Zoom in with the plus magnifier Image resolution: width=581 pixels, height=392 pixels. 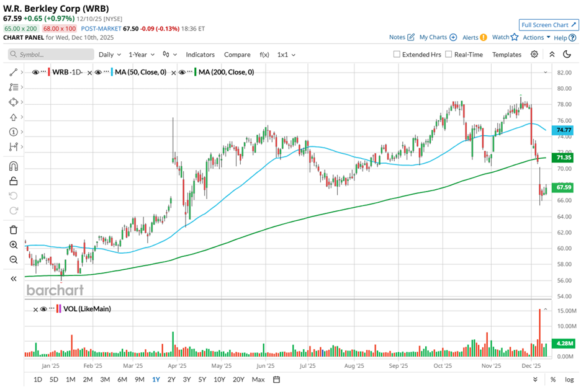tap(13, 245)
